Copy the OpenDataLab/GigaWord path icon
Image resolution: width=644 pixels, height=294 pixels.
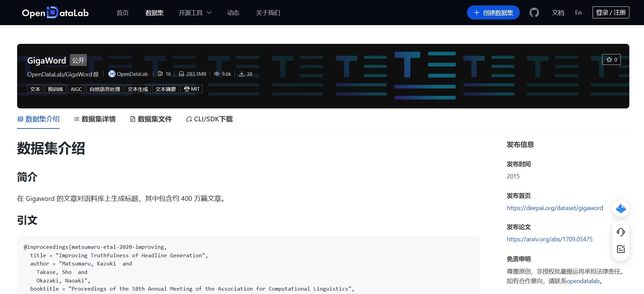pyautogui.click(x=96, y=74)
